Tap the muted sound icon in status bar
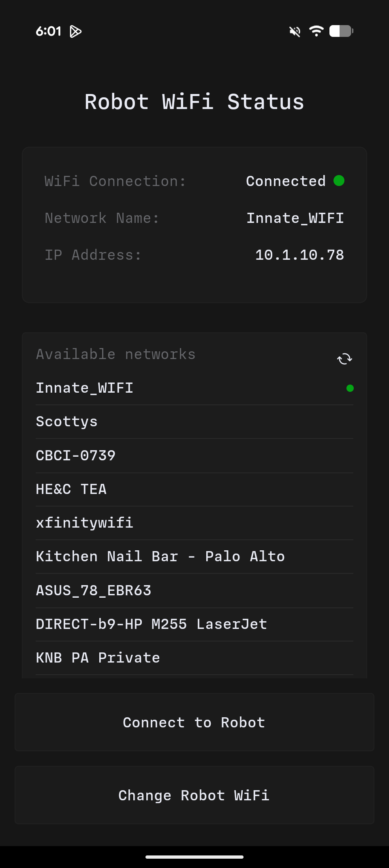The image size is (389, 868). pos(294,31)
